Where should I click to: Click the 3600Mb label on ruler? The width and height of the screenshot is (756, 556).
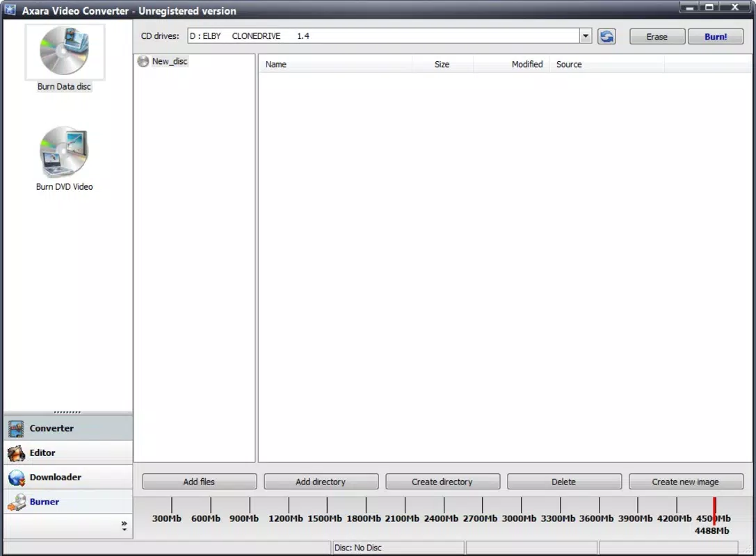[x=597, y=519]
